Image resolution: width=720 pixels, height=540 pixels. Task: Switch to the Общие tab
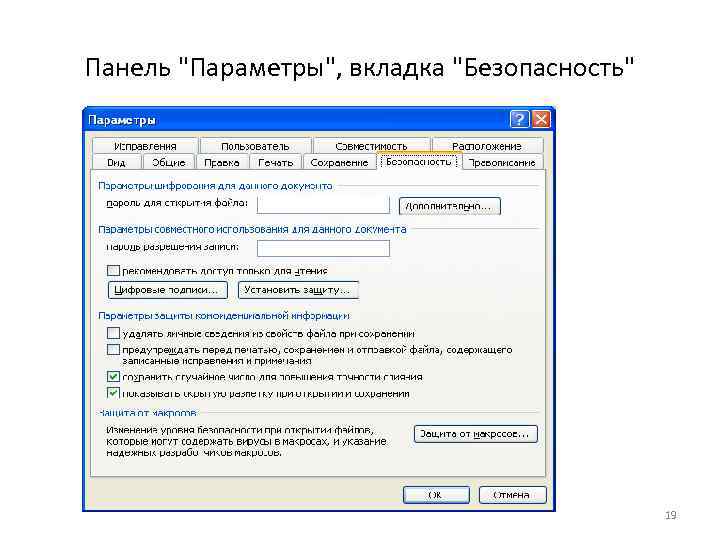click(x=169, y=163)
